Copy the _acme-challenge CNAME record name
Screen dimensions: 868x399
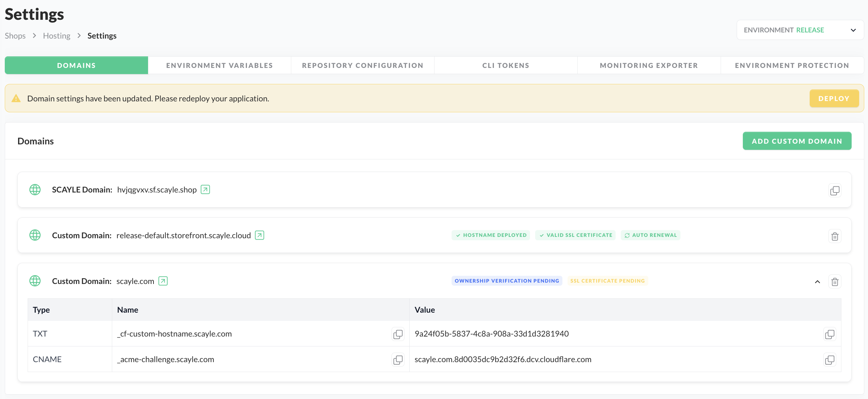click(398, 360)
